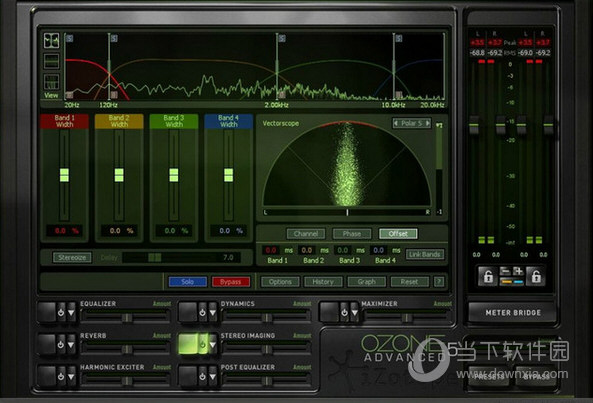593x403 pixels.
Task: Select the Offset tab
Action: pyautogui.click(x=398, y=234)
